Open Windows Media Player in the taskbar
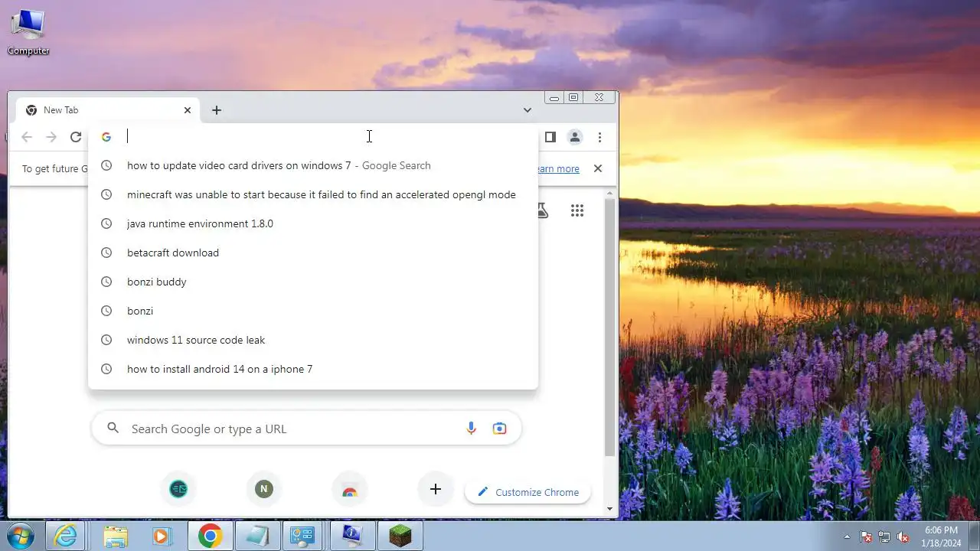Screen dimensions: 980x551 pos(162,536)
